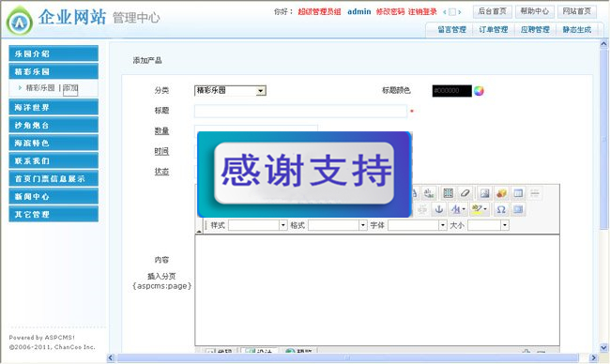The image size is (610, 364).
Task: Open 乐园介绍 in the sidebar
Action: (x=53, y=53)
